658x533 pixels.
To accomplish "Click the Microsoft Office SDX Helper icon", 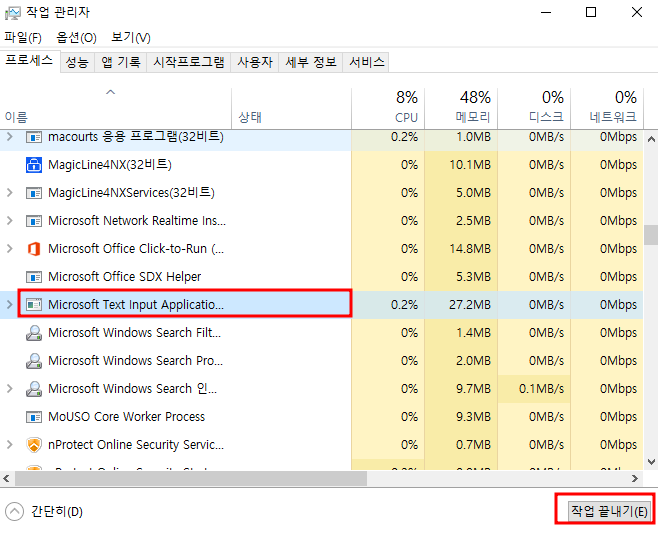I will [34, 277].
